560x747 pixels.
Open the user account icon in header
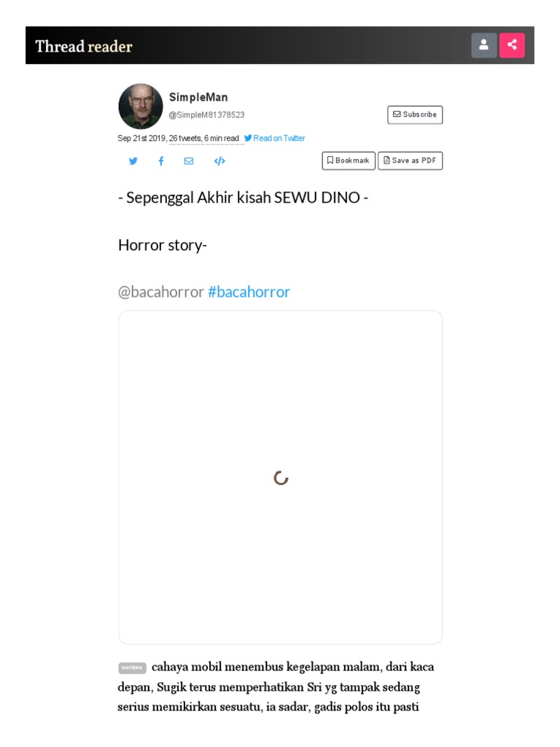484,45
